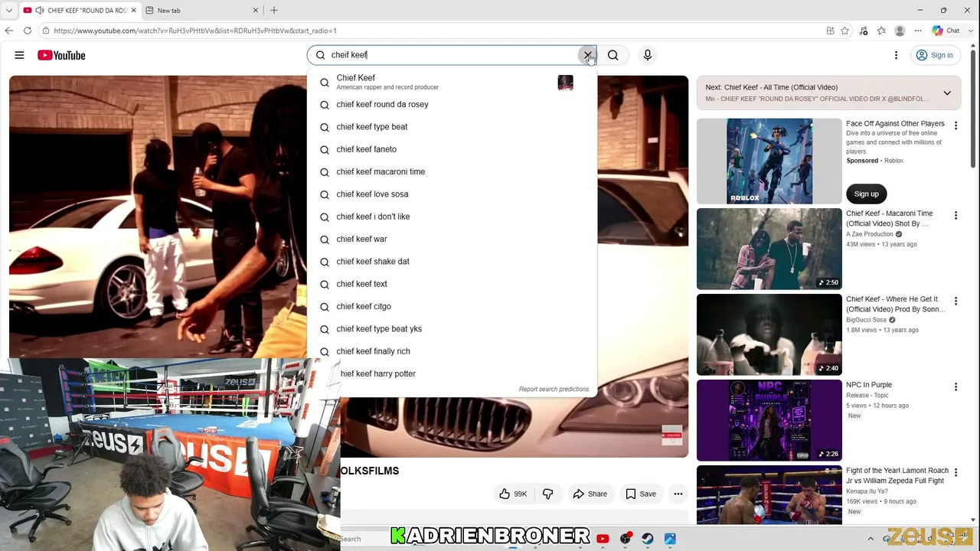The height and width of the screenshot is (551, 980).
Task: Open options menu for NPC In Purple
Action: [955, 387]
